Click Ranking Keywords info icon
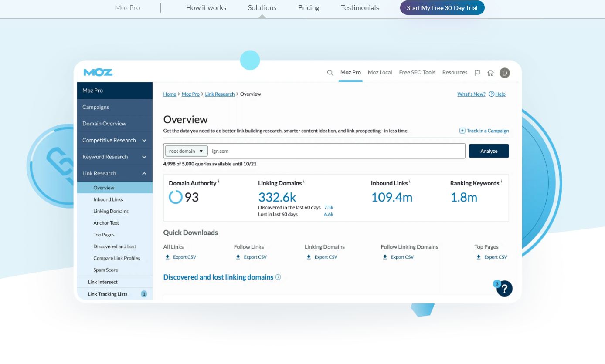Screen dimensions: 605x364 tap(501, 182)
